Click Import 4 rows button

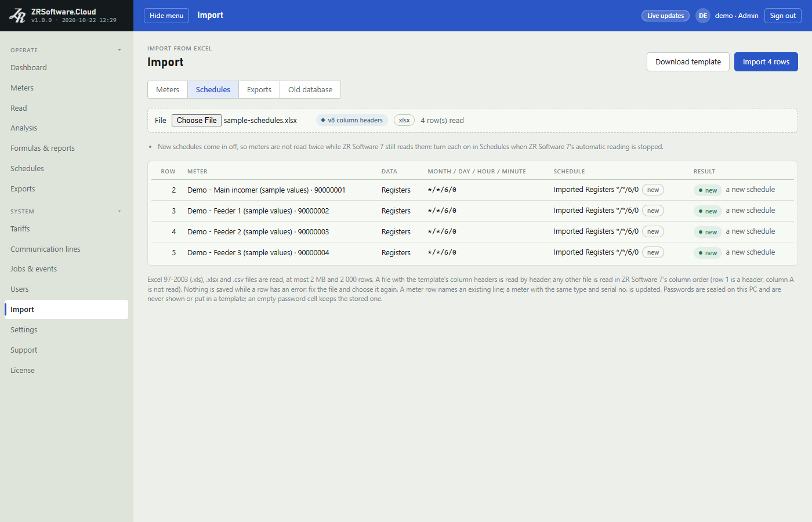point(766,62)
